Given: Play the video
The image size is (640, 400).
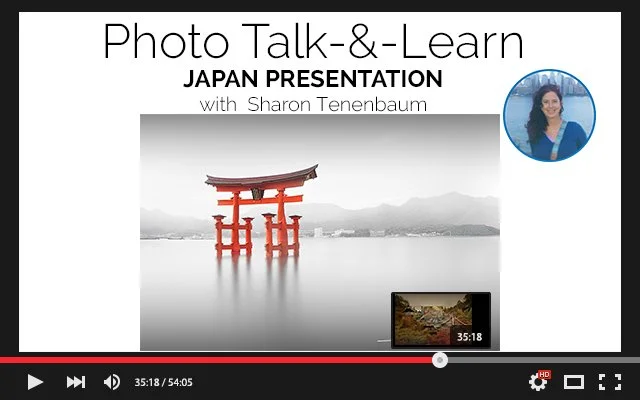Looking at the screenshot, I should (35, 382).
